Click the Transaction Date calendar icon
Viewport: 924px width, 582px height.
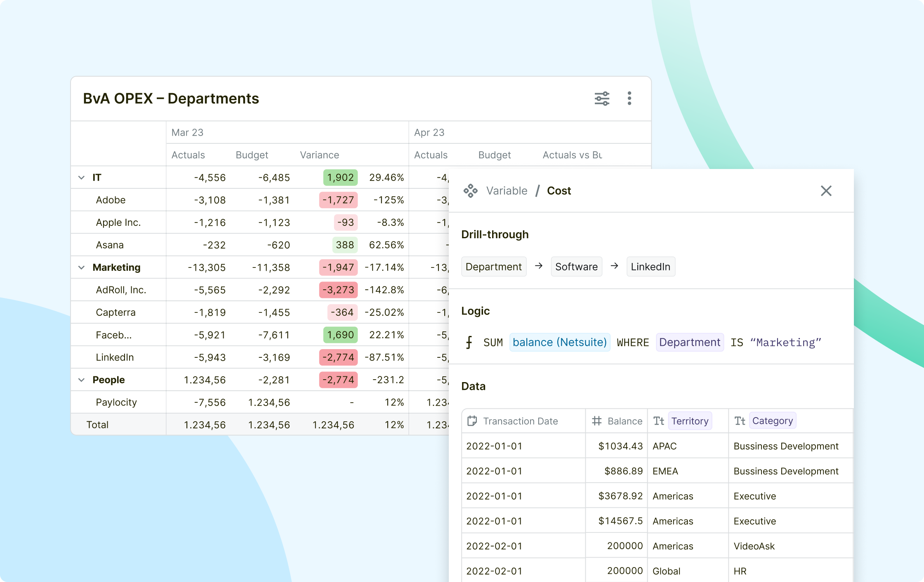point(472,421)
